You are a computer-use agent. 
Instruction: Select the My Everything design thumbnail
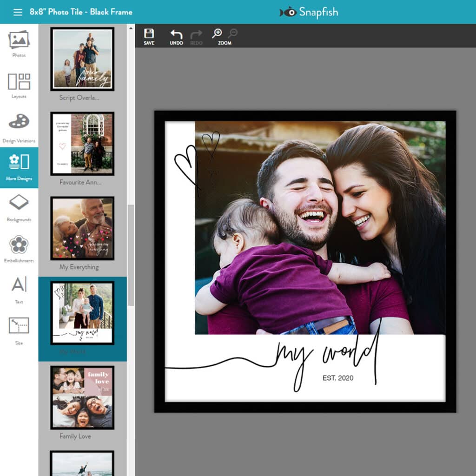pos(82,228)
